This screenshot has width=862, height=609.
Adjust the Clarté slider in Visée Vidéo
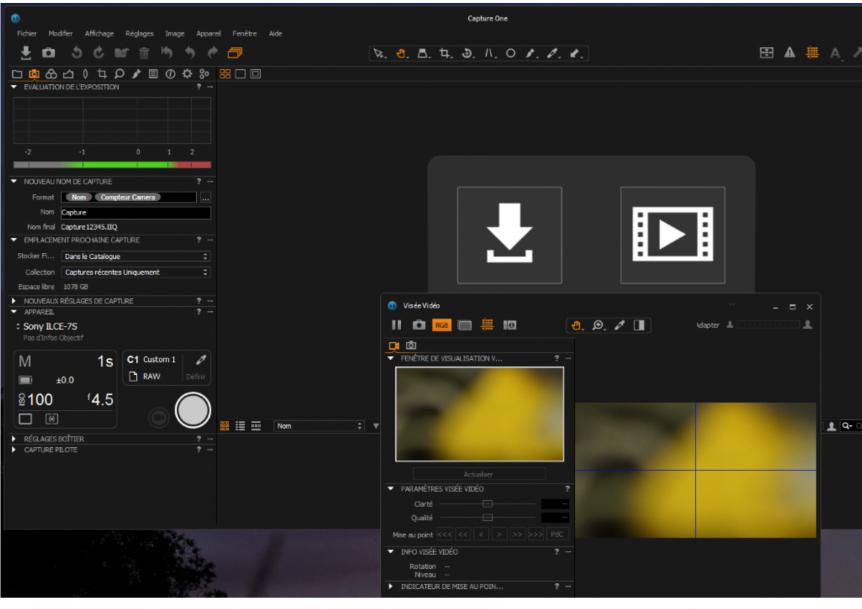(487, 504)
